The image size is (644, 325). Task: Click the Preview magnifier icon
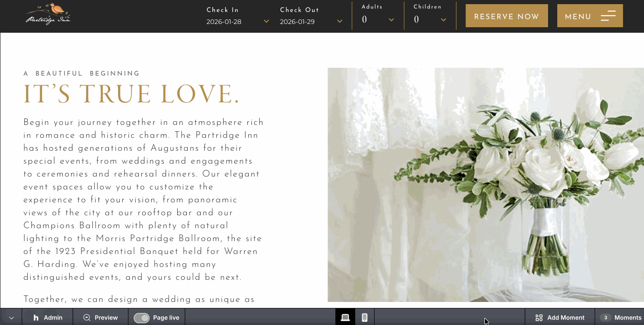point(87,318)
